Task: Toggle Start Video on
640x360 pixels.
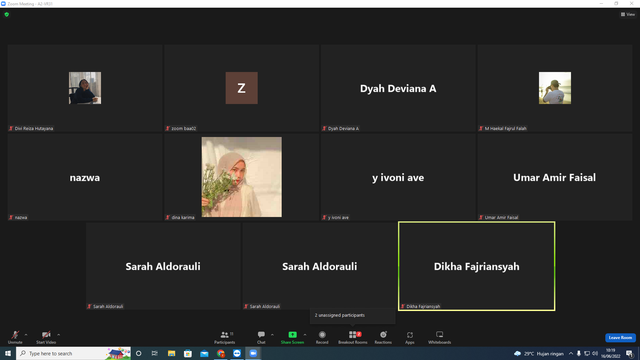Action: (x=46, y=338)
